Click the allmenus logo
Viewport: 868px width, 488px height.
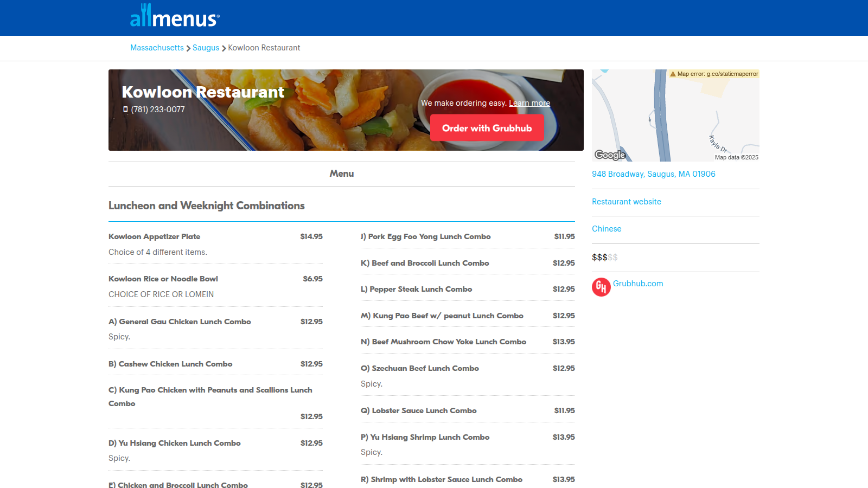click(175, 16)
